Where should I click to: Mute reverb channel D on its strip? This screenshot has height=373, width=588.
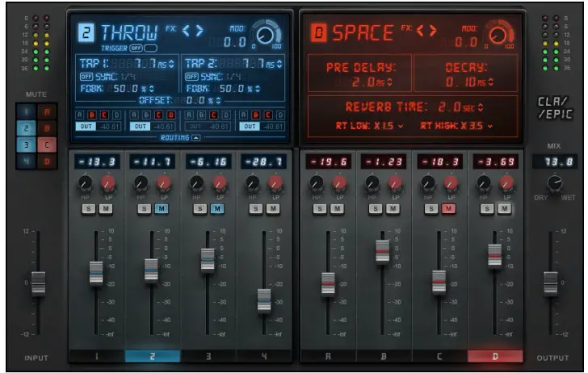[504, 209]
